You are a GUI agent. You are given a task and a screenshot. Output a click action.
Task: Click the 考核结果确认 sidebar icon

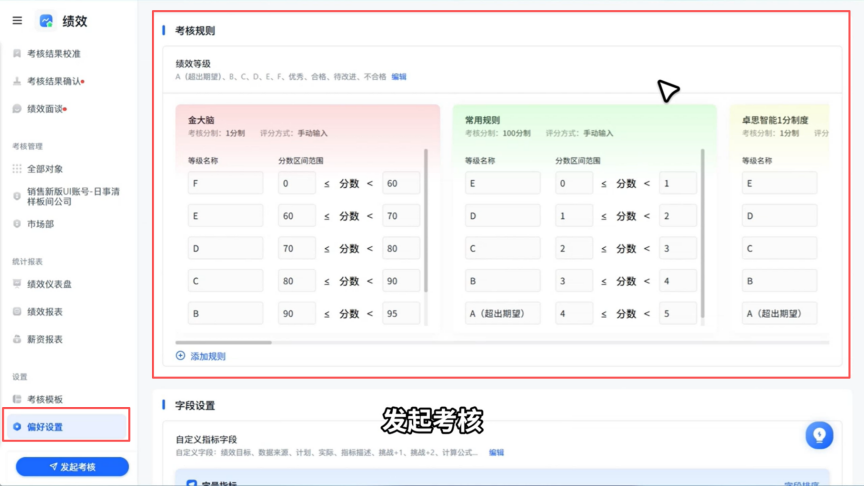[x=17, y=81]
